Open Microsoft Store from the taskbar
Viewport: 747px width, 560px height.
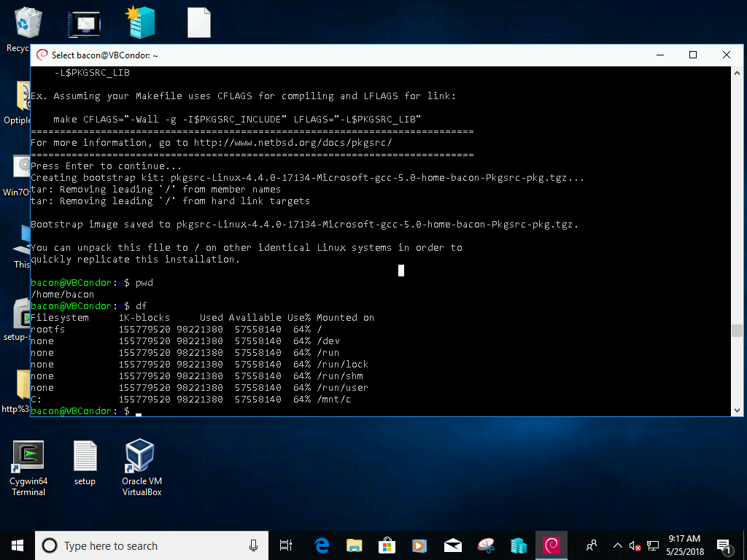[387, 545]
